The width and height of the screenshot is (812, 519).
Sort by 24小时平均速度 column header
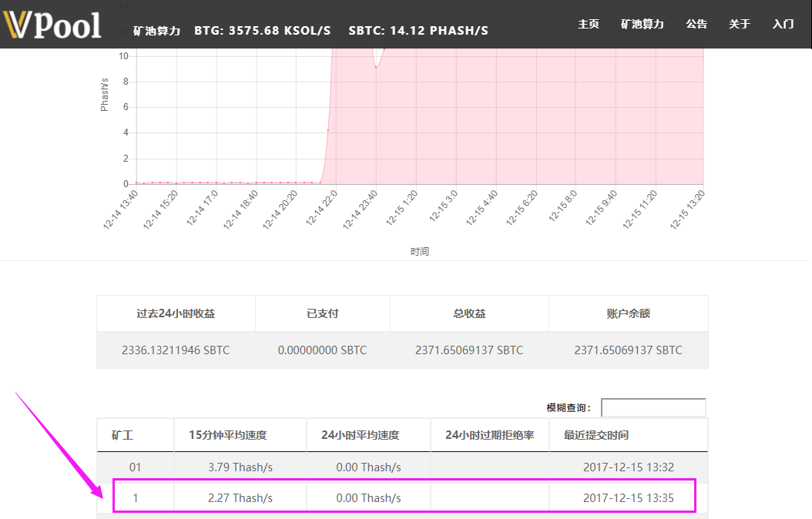[x=361, y=435]
